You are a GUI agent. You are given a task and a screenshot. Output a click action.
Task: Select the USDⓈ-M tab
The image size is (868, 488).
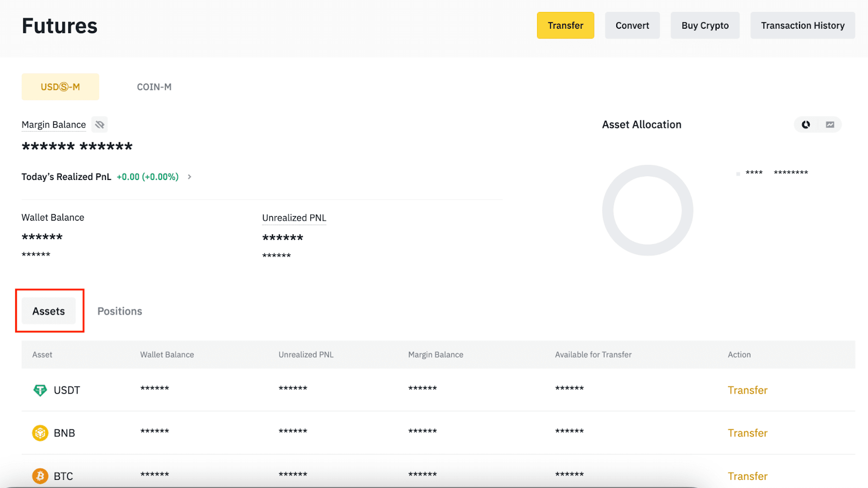click(x=60, y=87)
